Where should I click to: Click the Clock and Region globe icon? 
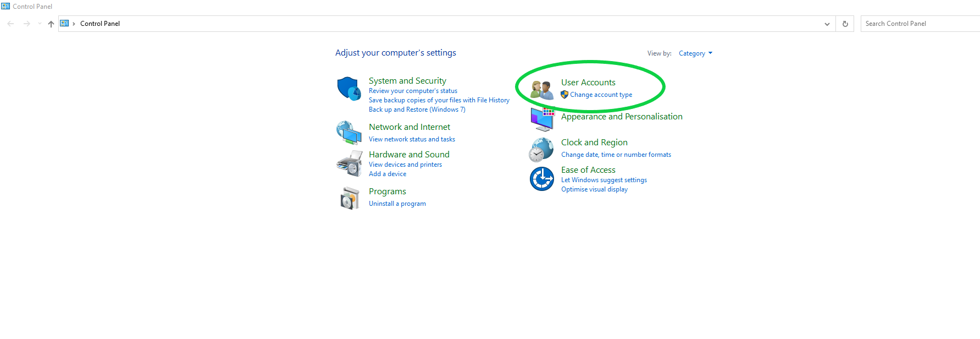click(x=541, y=150)
